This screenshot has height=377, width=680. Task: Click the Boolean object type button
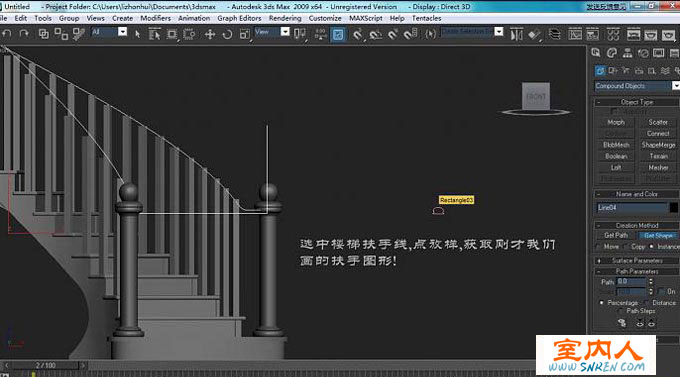[x=616, y=156]
